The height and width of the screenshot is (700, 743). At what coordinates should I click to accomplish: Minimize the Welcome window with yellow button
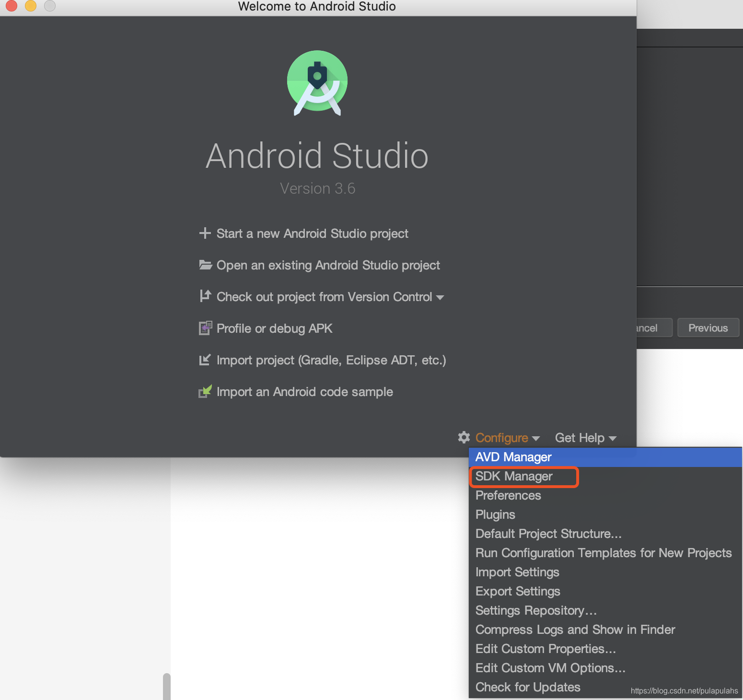(x=30, y=6)
